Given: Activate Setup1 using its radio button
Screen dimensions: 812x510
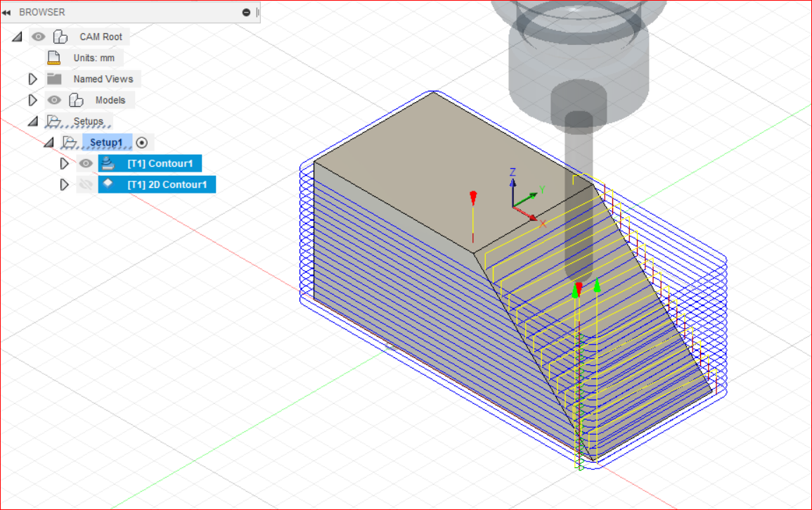Looking at the screenshot, I should tap(141, 143).
